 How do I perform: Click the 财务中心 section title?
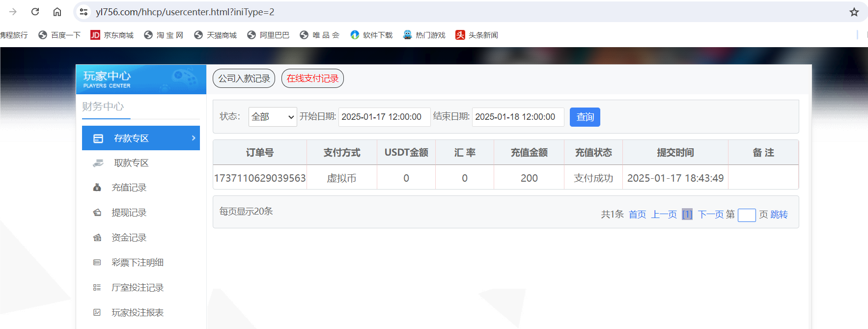click(x=103, y=107)
